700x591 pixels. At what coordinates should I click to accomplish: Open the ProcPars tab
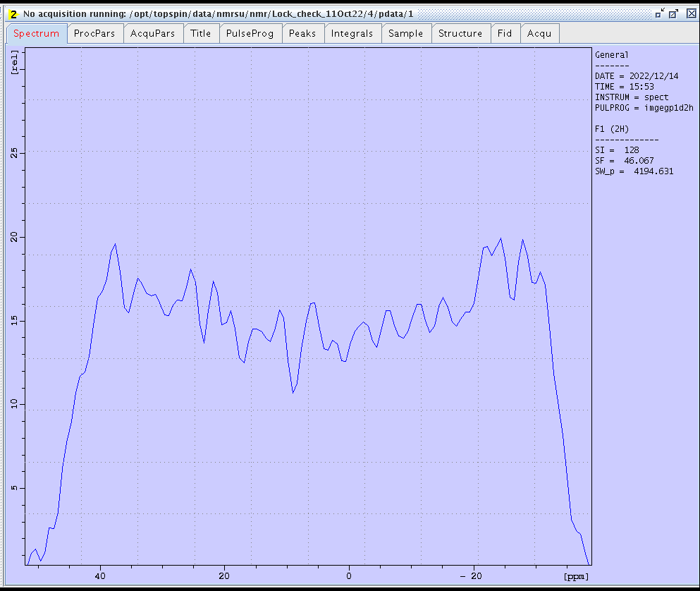pyautogui.click(x=94, y=33)
